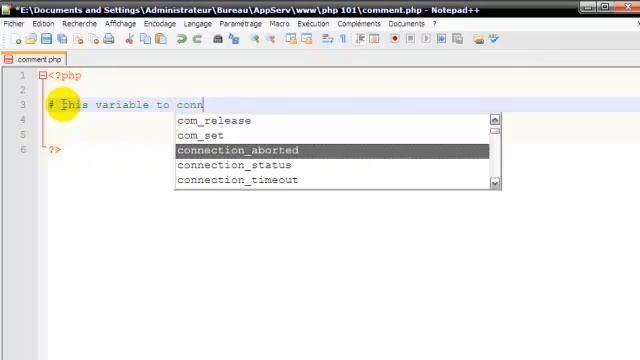Open the Fichier menu
The width and height of the screenshot is (640, 360).
[x=13, y=24]
